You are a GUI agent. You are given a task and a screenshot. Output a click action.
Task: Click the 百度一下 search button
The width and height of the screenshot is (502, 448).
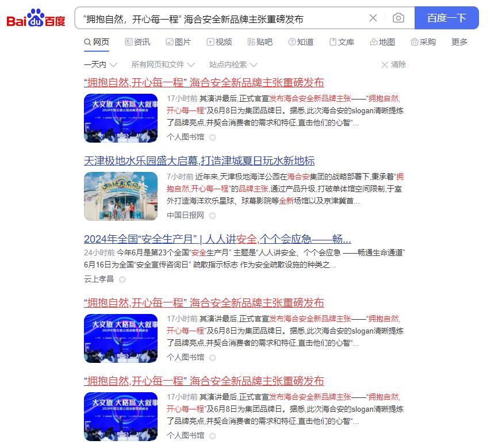point(447,18)
